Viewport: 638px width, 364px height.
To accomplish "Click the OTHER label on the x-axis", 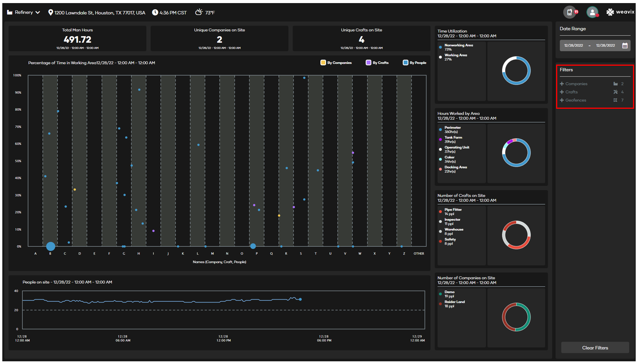I will coord(419,254).
